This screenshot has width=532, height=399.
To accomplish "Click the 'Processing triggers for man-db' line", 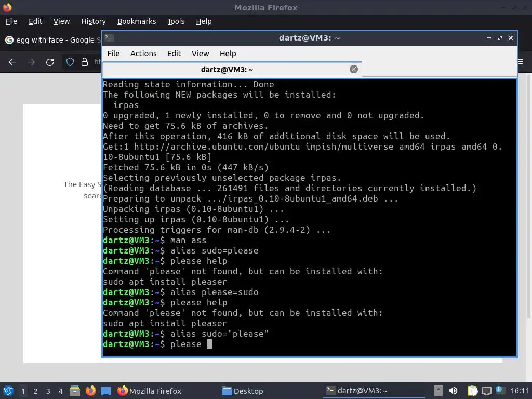I will (x=217, y=230).
